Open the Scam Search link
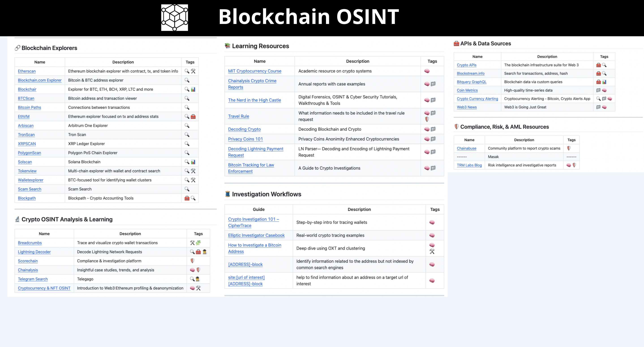Image resolution: width=644 pixels, height=347 pixels. [30, 189]
